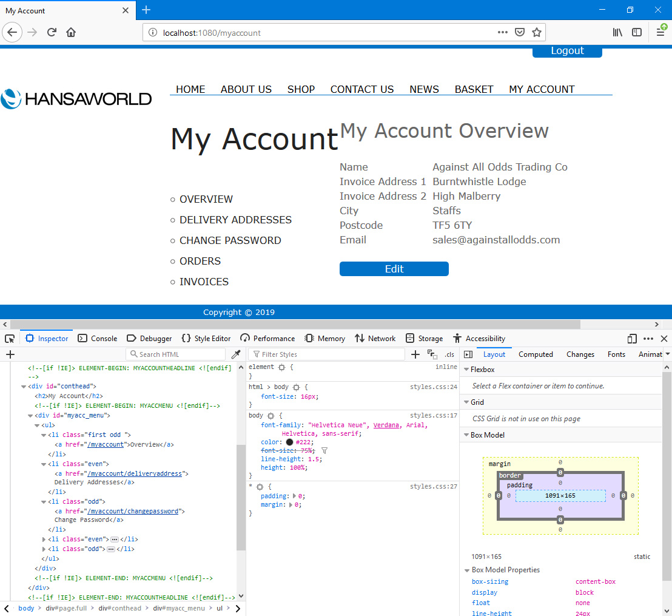The width and height of the screenshot is (672, 616).
Task: Click the filter icon beside overridden font-size
Action: pyautogui.click(x=324, y=451)
